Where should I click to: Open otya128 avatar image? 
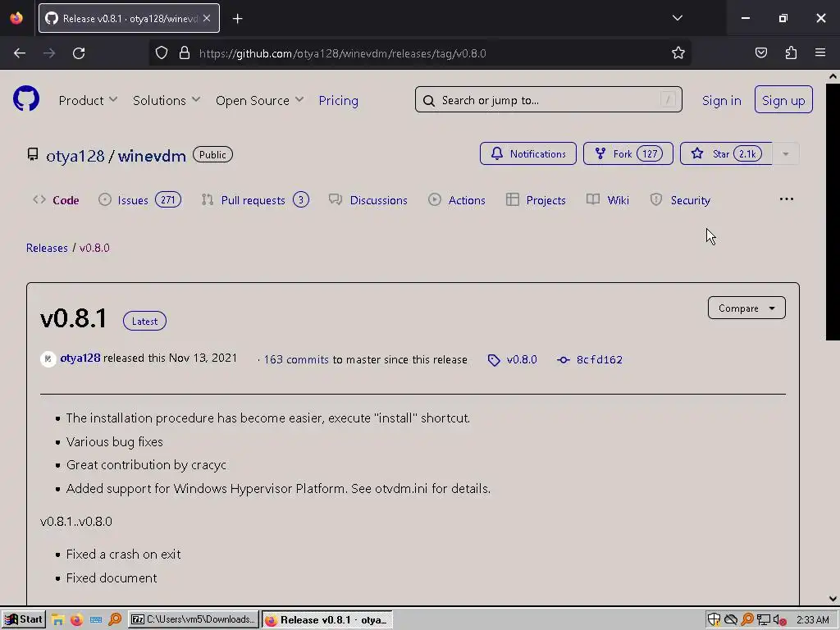[48, 359]
